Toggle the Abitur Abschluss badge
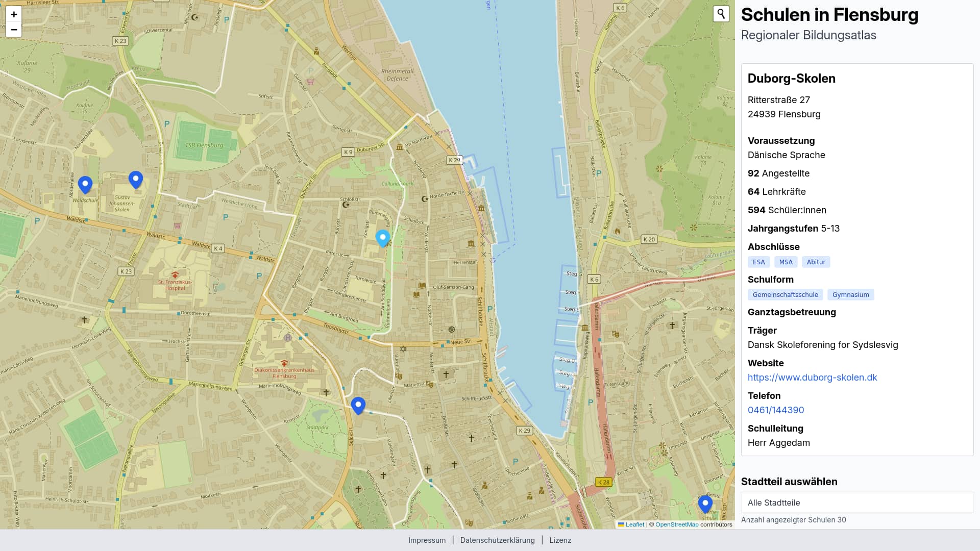Viewport: 980px width, 551px height. 816,262
